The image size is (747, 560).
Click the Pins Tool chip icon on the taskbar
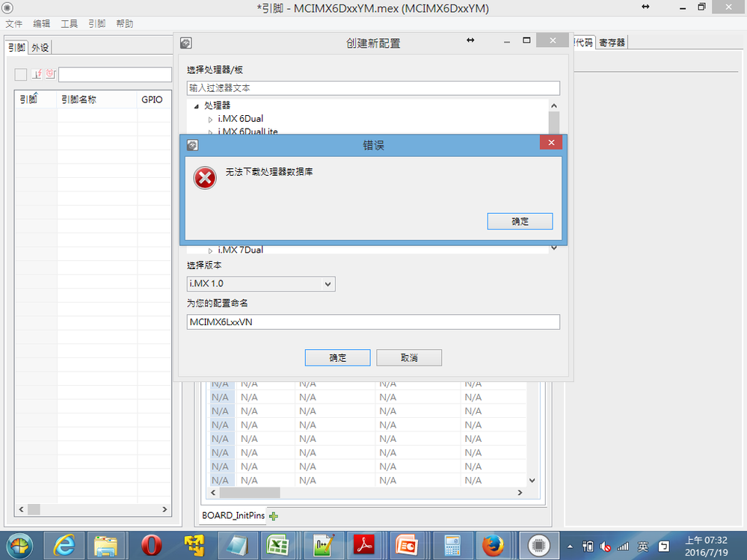point(539,545)
